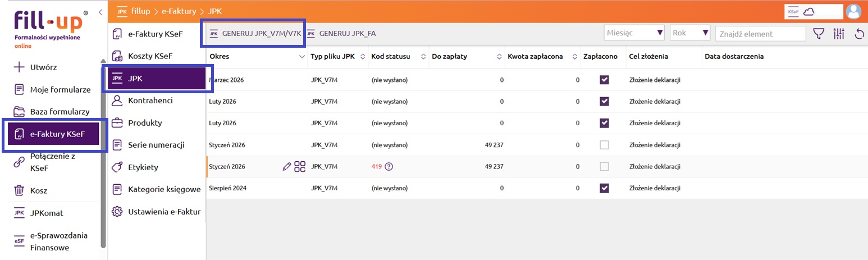Click the filter funnel icon

click(x=819, y=34)
